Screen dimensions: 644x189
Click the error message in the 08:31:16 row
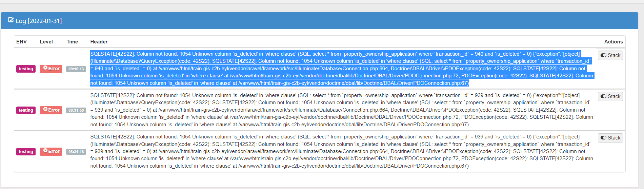(x=342, y=151)
